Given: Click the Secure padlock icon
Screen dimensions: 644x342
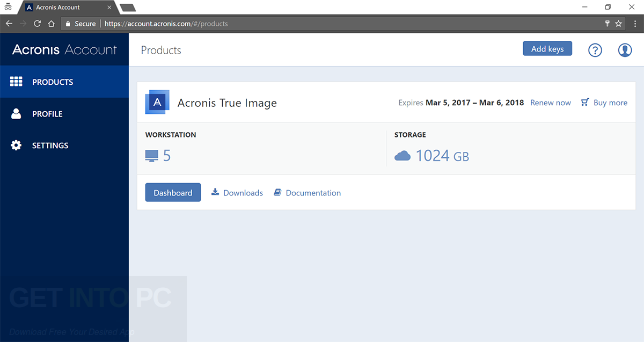Looking at the screenshot, I should click(x=68, y=24).
